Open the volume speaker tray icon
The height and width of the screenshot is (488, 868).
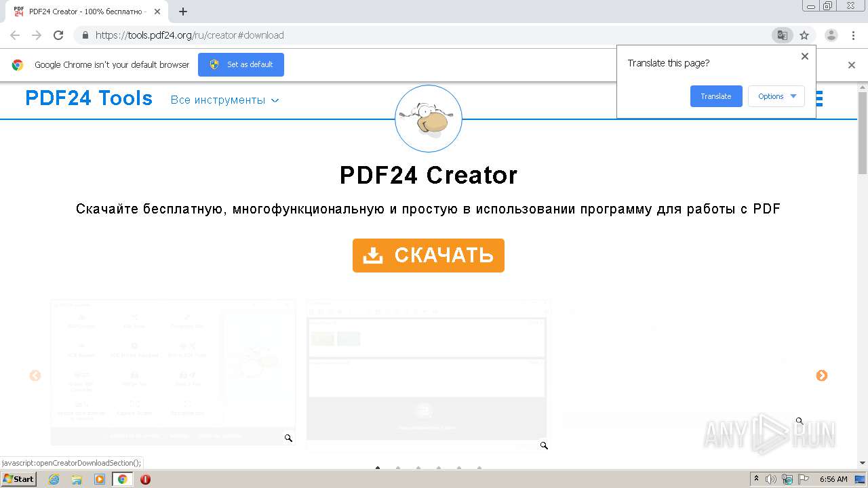coord(771,479)
